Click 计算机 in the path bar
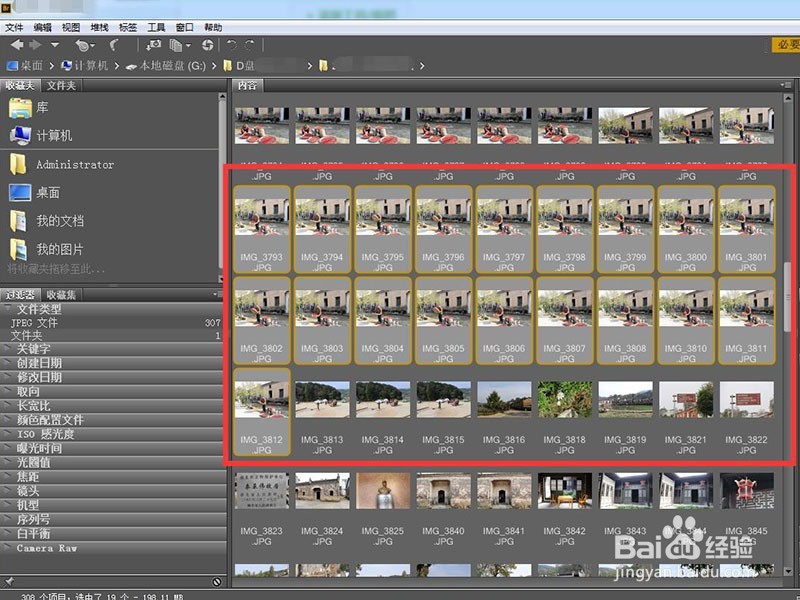This screenshot has height=600, width=800. [85, 66]
